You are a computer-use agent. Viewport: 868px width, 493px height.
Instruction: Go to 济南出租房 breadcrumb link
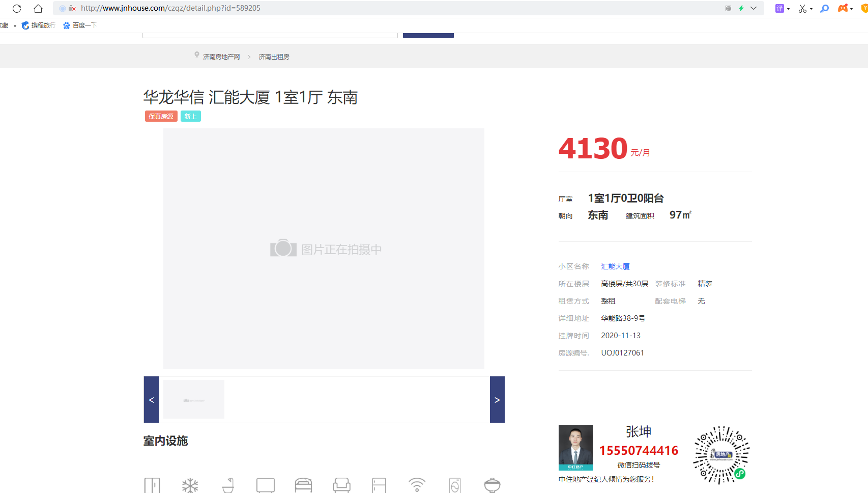tap(274, 57)
